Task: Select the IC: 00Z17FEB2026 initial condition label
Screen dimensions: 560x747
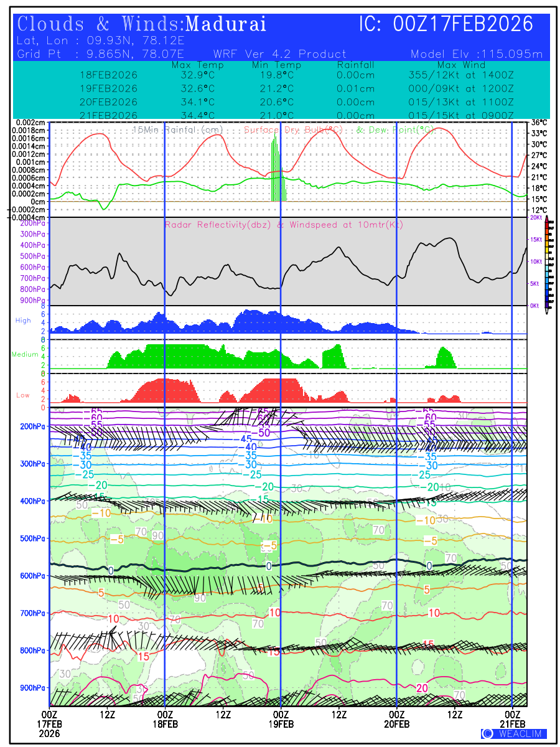Action: 446,24
